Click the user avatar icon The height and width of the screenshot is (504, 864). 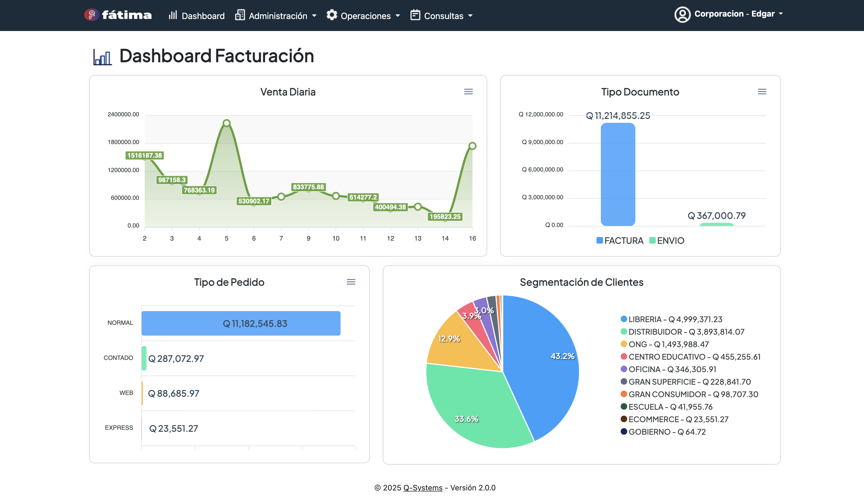coord(682,14)
